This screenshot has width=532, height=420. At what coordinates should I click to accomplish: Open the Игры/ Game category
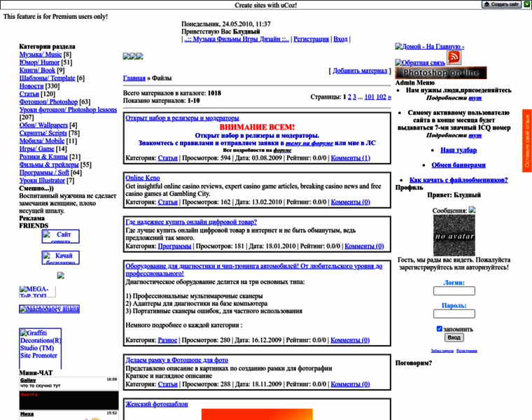click(36, 148)
